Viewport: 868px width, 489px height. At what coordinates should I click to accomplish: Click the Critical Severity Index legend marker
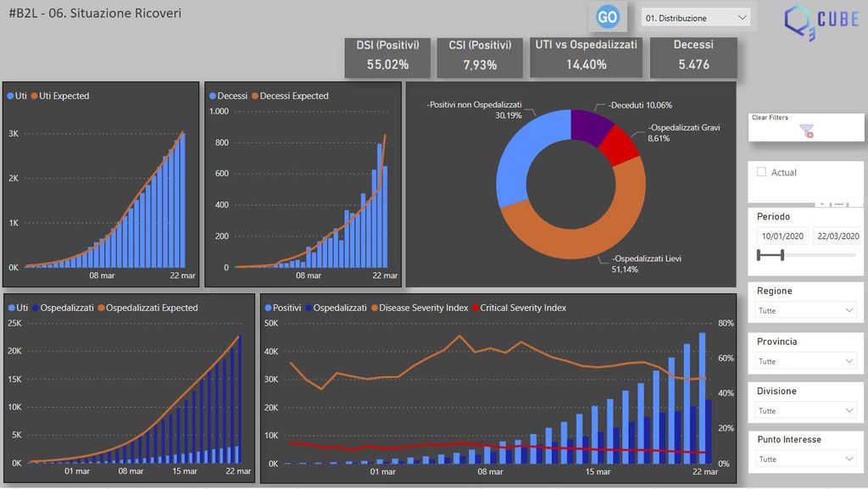pyautogui.click(x=476, y=308)
